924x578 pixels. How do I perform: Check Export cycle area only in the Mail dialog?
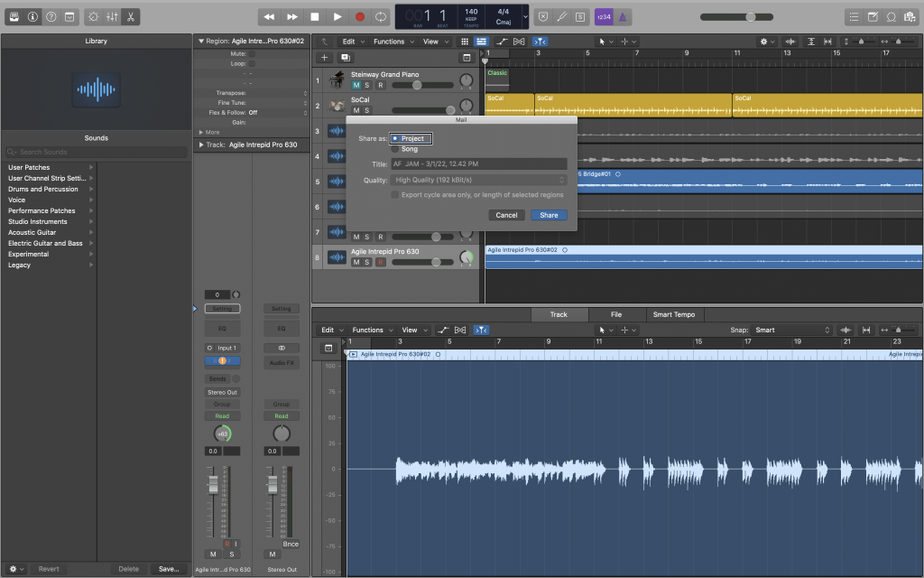coord(394,194)
